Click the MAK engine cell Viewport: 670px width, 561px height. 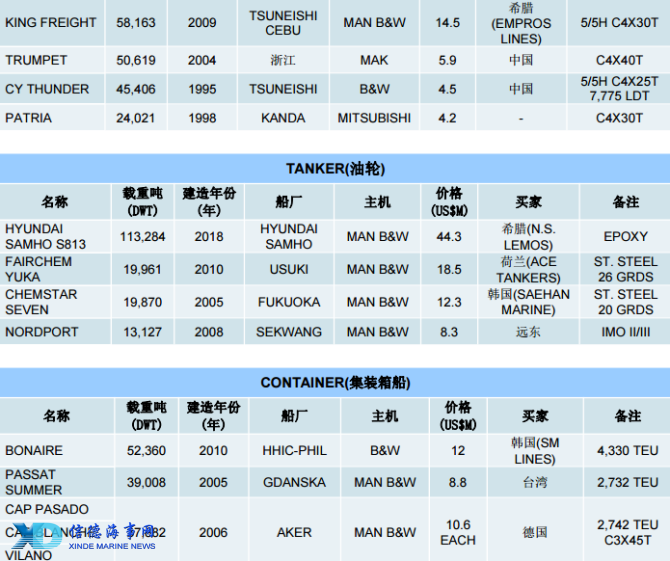374,60
